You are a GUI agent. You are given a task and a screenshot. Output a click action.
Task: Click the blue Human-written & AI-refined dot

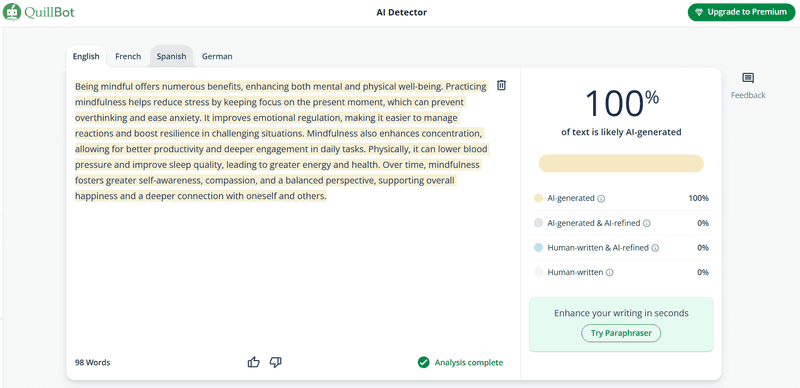pyautogui.click(x=538, y=248)
